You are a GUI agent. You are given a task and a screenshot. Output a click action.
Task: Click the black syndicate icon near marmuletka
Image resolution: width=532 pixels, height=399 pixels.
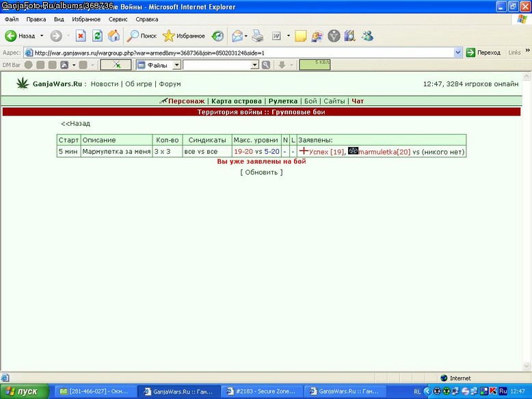[353, 150]
